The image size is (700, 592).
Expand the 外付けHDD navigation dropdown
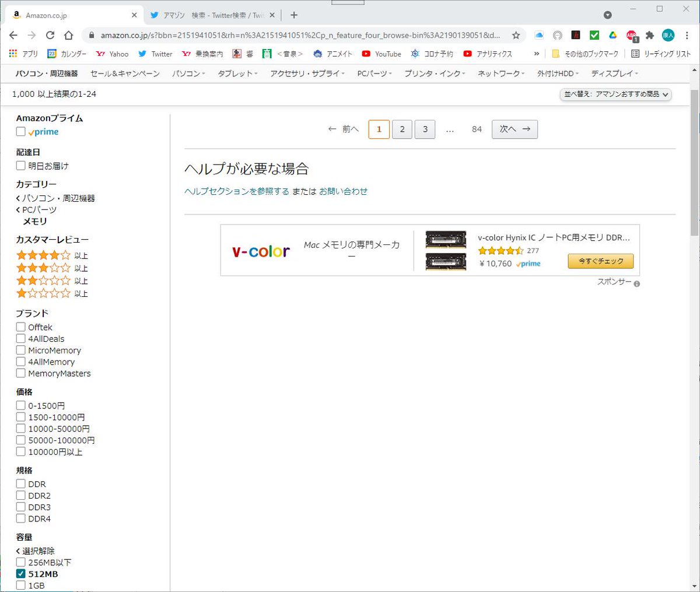click(558, 73)
